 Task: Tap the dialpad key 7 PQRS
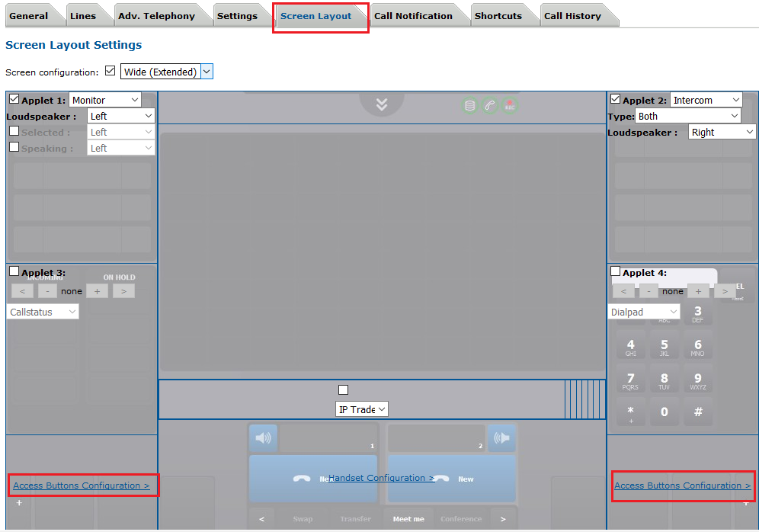point(631,380)
